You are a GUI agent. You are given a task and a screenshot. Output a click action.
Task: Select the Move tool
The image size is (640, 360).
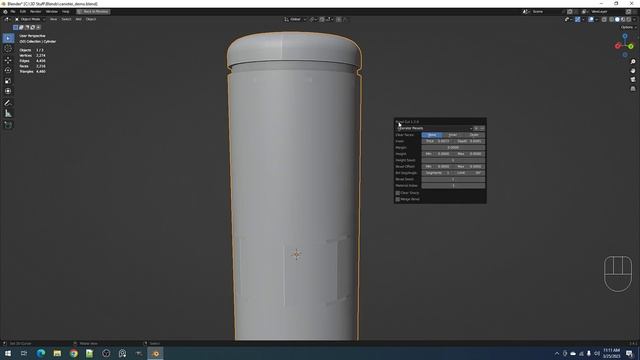click(x=8, y=60)
